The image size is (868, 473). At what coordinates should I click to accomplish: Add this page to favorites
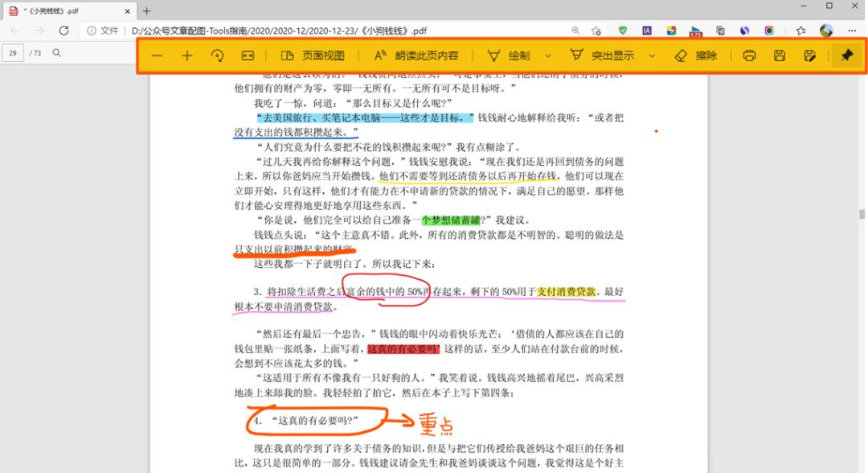(x=596, y=31)
